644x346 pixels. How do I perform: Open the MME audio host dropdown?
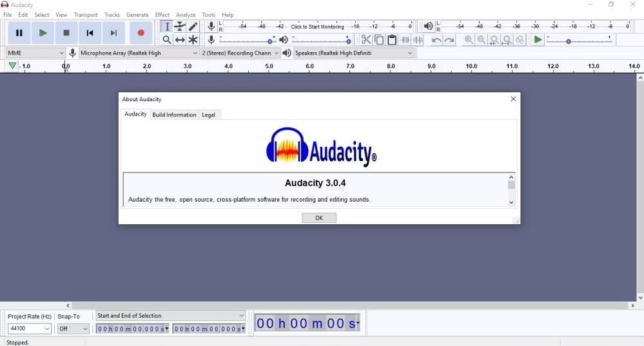35,53
